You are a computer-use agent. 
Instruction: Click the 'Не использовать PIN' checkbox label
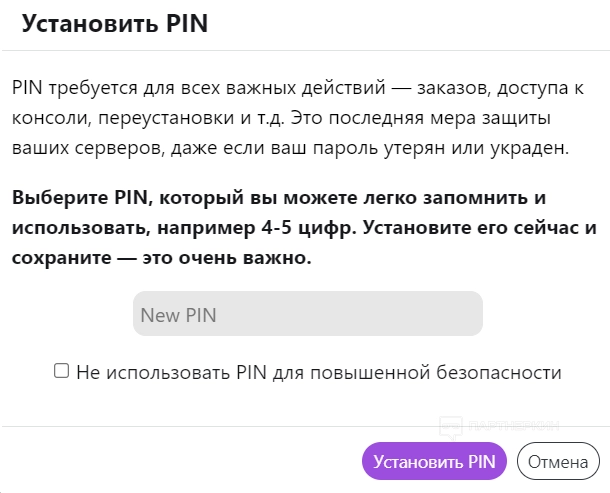coord(318,373)
